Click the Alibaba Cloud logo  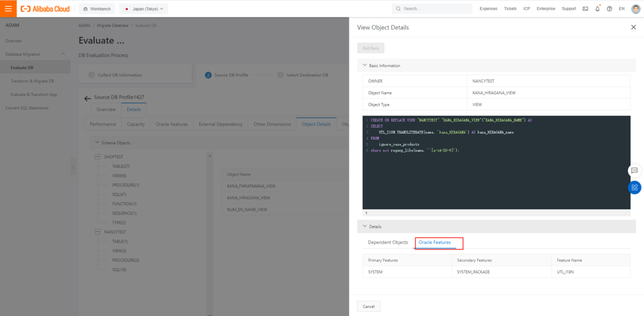45,9
